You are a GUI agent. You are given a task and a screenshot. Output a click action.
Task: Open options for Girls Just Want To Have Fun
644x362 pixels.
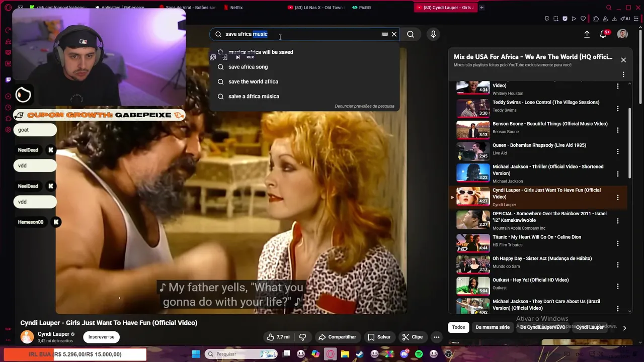(618, 198)
